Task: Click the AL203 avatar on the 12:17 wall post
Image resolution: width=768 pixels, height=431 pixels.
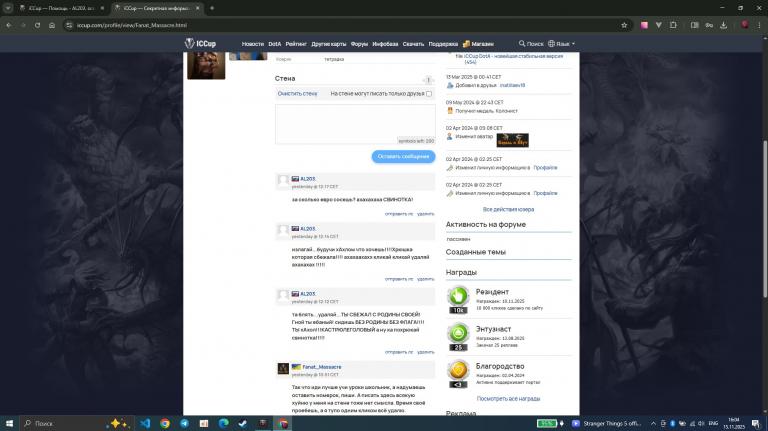Action: (283, 180)
